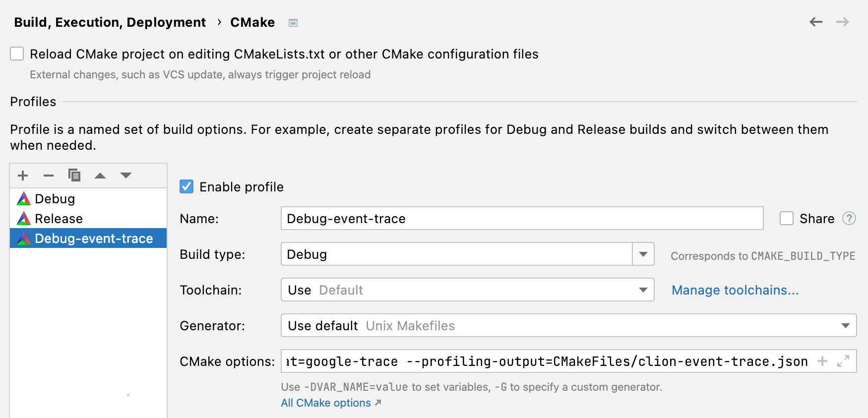Open the Build type dropdown

click(x=643, y=254)
